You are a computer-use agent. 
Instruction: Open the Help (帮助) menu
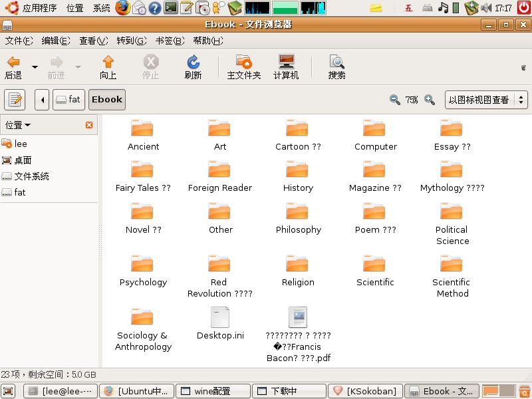tap(208, 41)
